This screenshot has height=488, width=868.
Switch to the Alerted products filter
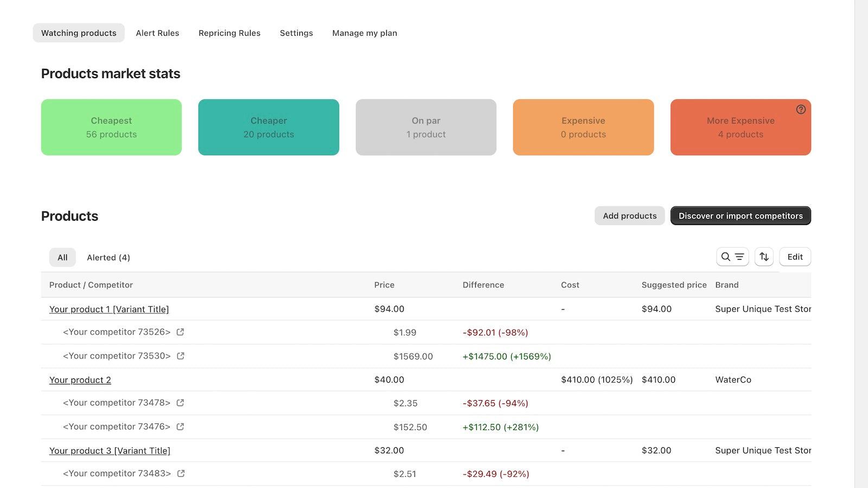click(x=108, y=257)
